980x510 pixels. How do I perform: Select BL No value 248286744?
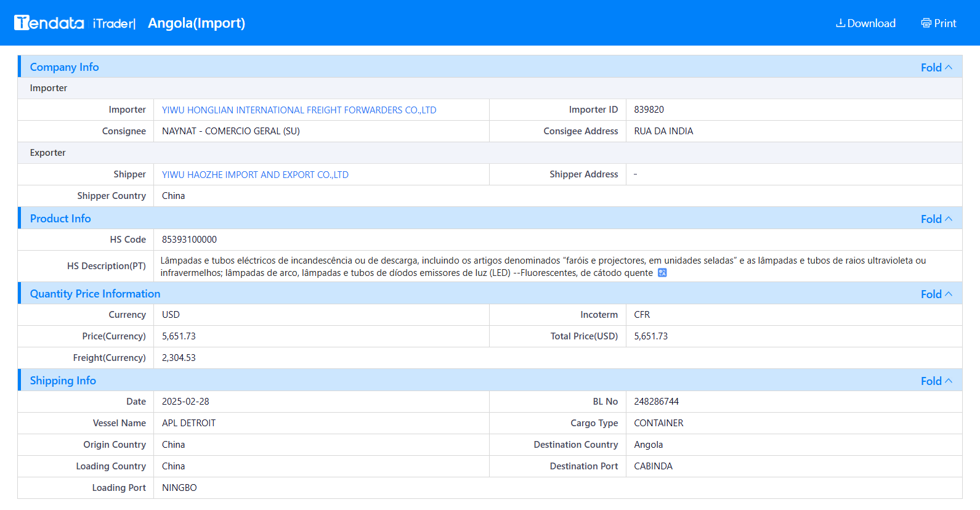click(x=657, y=402)
